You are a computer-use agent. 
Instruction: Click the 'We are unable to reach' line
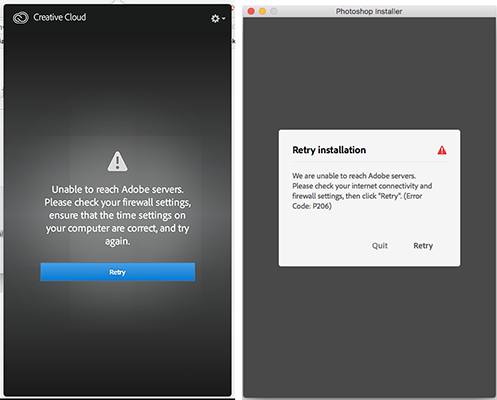354,176
